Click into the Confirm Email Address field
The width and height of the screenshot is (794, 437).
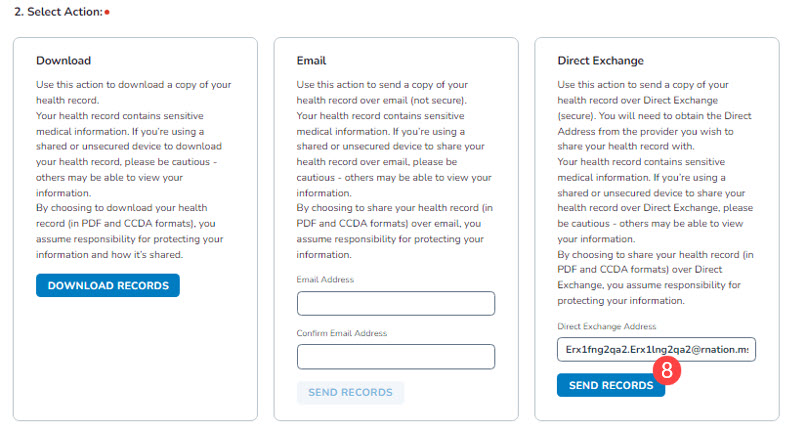396,357
